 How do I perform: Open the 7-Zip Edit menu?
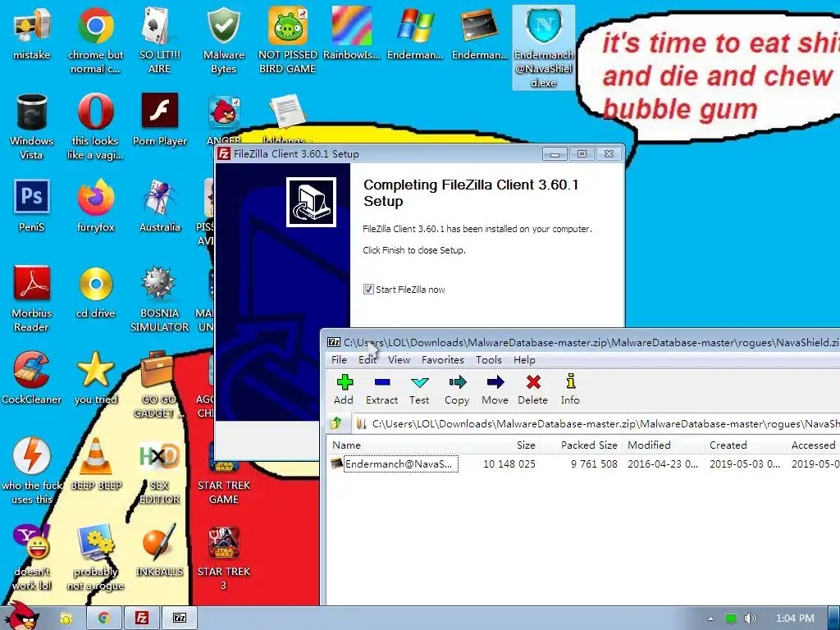[x=367, y=360]
